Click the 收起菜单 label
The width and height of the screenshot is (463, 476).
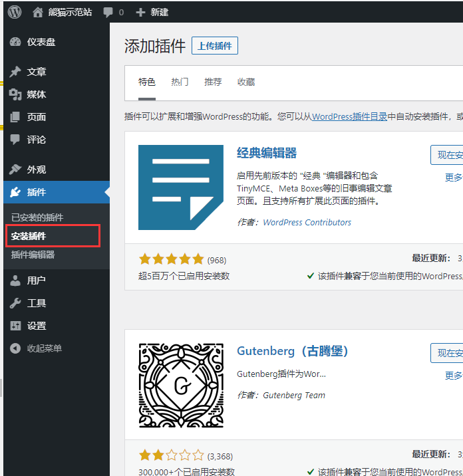45,348
